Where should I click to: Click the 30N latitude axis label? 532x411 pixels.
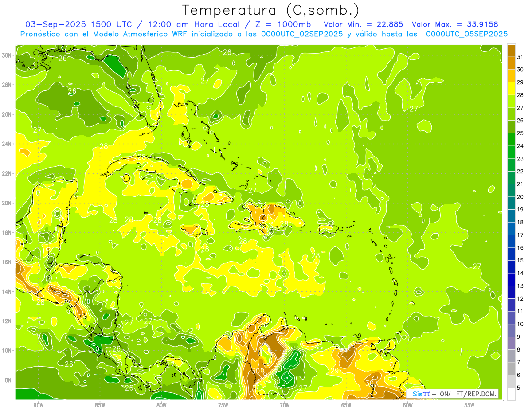coord(6,55)
